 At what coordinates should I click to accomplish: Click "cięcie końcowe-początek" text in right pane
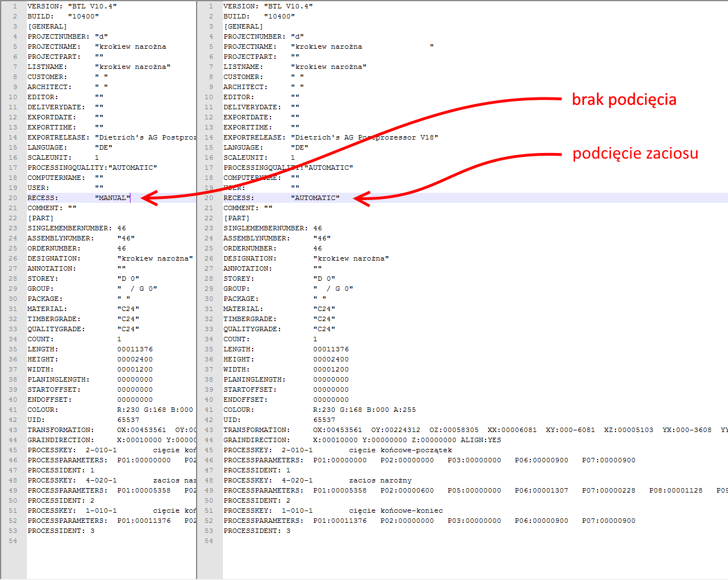click(x=400, y=450)
